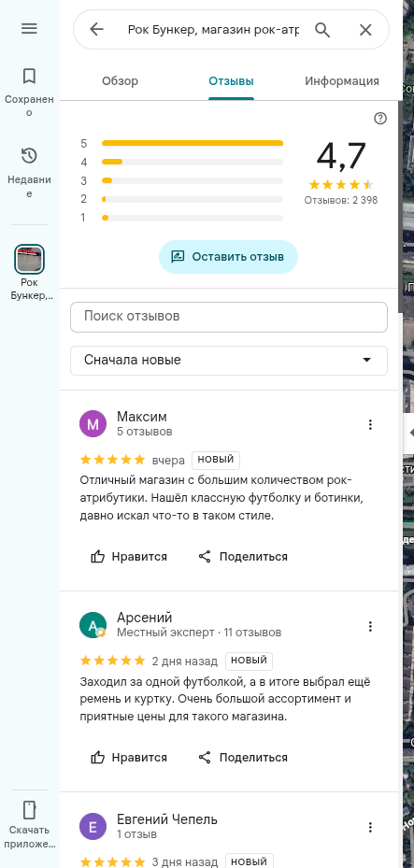414x868 pixels.
Task: Click the download app phone icon
Action: pyautogui.click(x=29, y=809)
